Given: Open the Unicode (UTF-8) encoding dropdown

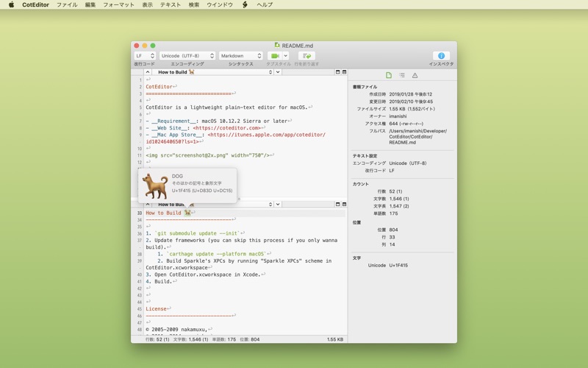Looking at the screenshot, I should tap(187, 56).
